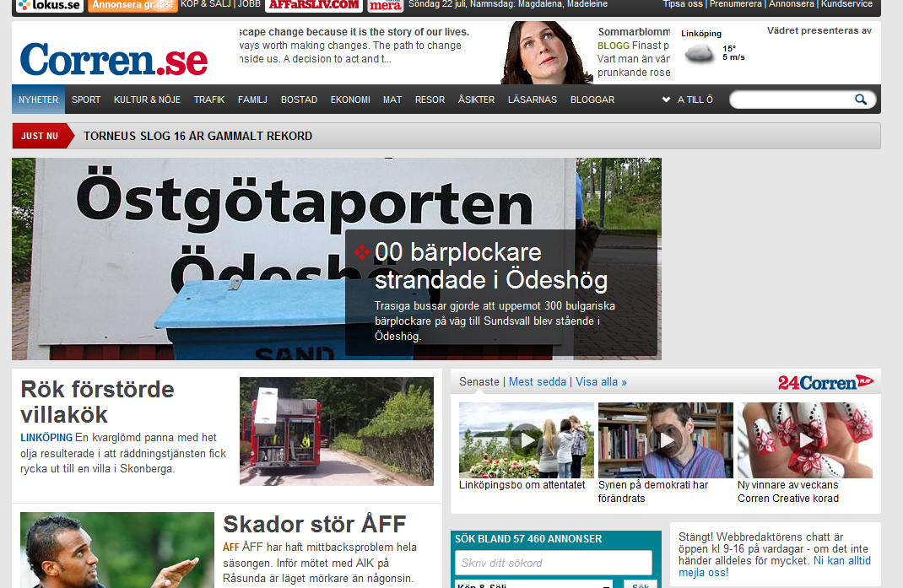This screenshot has height=588, width=903.
Task: Click the blog woman portrait image
Action: (x=546, y=52)
